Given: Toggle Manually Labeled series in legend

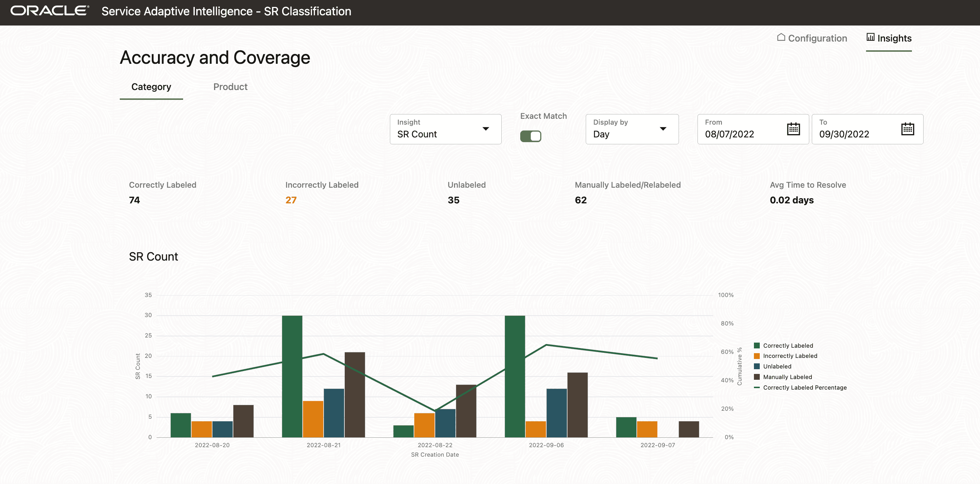Looking at the screenshot, I should 787,377.
